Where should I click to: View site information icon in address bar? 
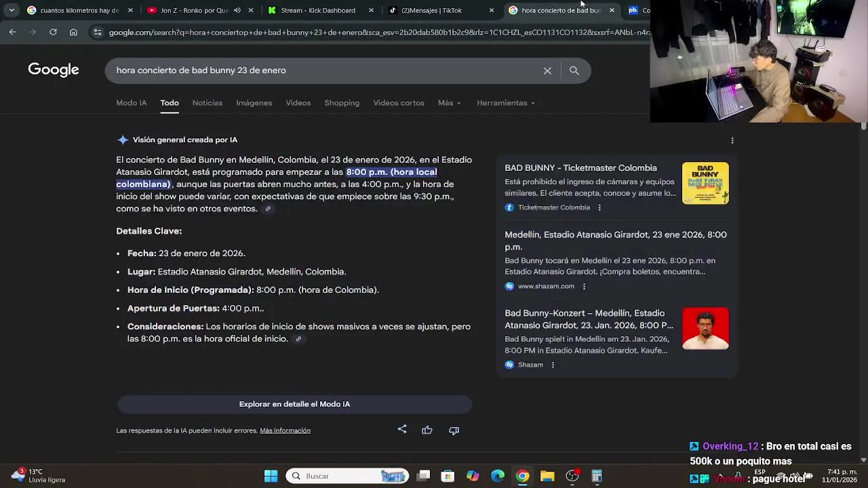97,32
